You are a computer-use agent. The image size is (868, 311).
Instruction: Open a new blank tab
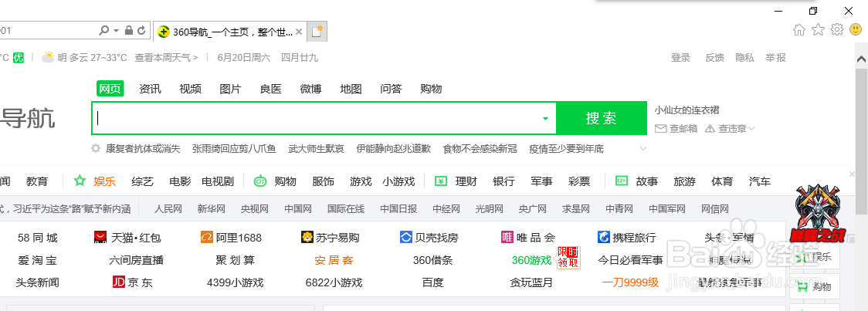[x=317, y=32]
